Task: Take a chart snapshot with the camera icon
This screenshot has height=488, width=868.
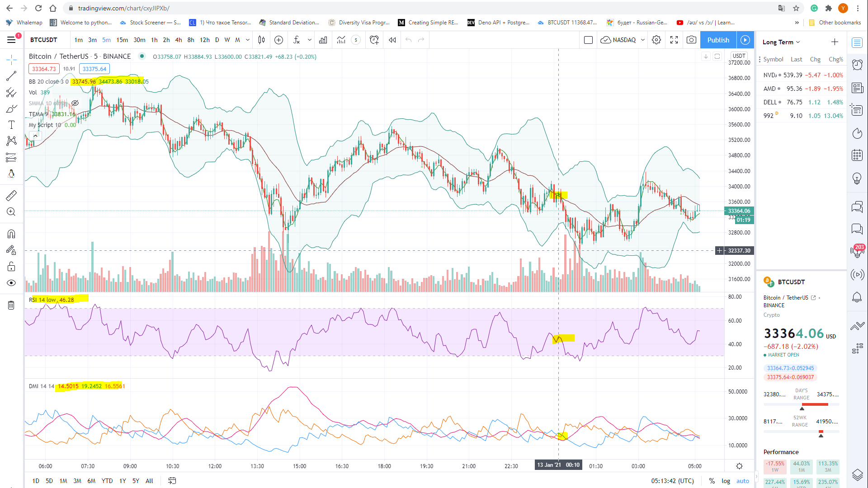Action: [691, 40]
